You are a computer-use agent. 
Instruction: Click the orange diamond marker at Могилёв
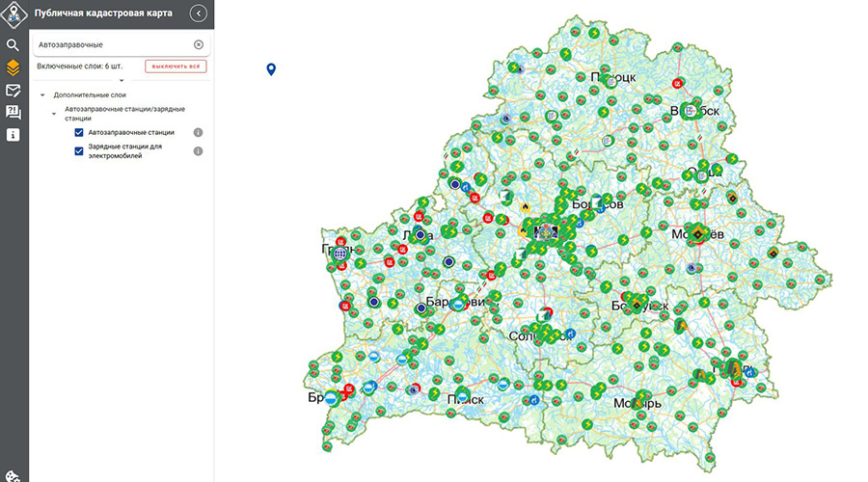(x=697, y=234)
